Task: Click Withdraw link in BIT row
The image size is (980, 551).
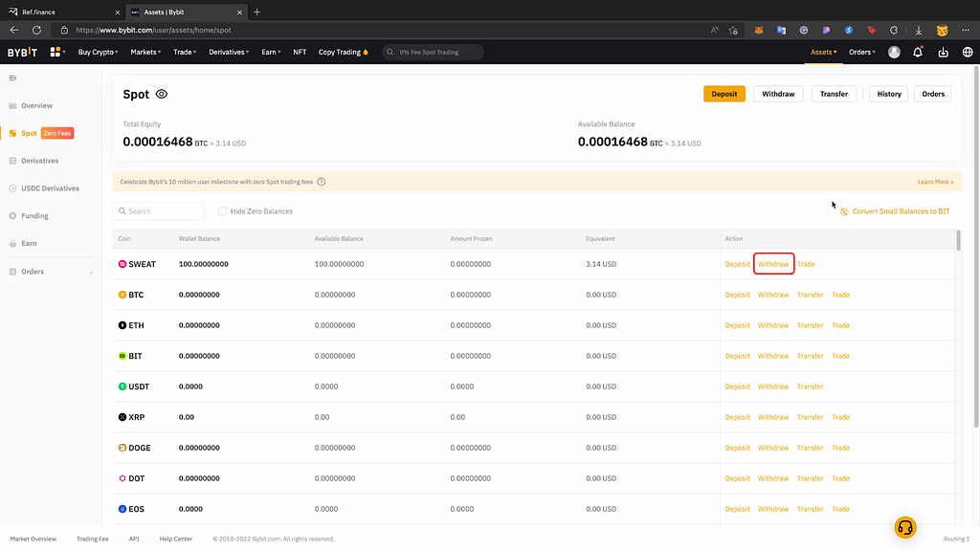Action: pyautogui.click(x=773, y=356)
